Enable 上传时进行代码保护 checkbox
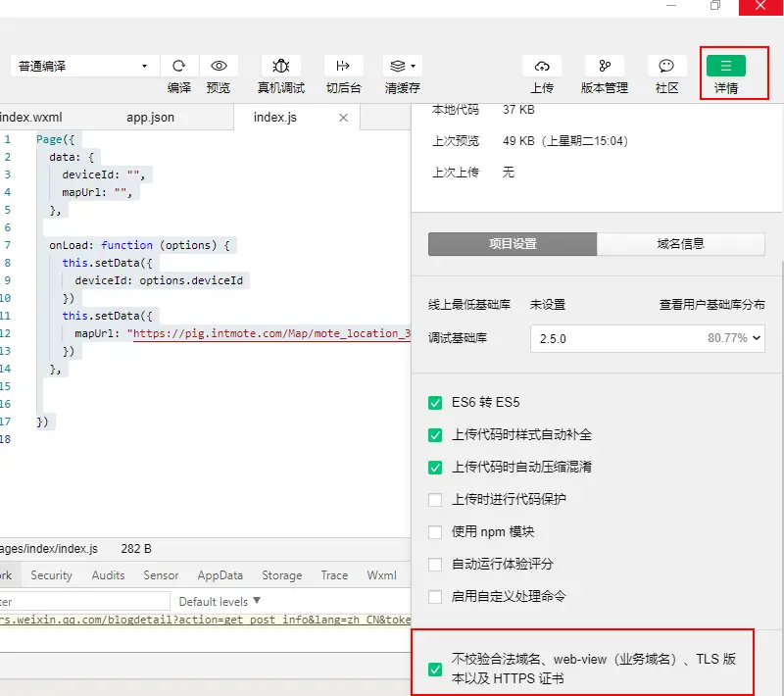784x696 pixels. click(435, 500)
